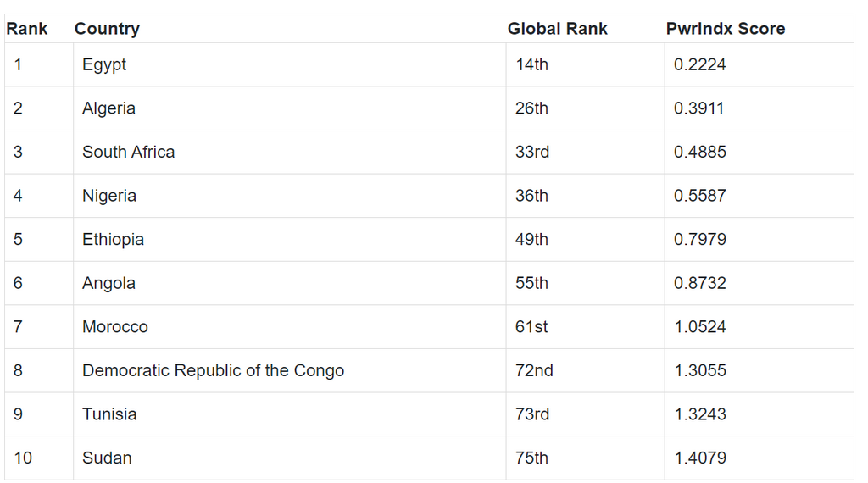Click the Nigeria country cell

pos(109,196)
